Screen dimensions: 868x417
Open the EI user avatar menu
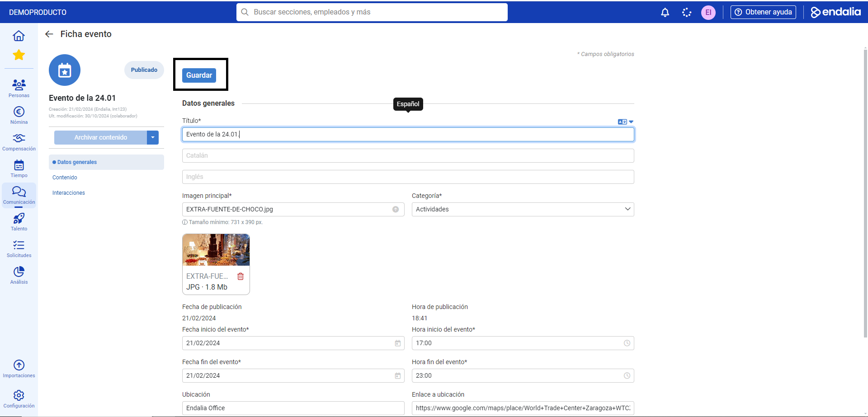(708, 12)
